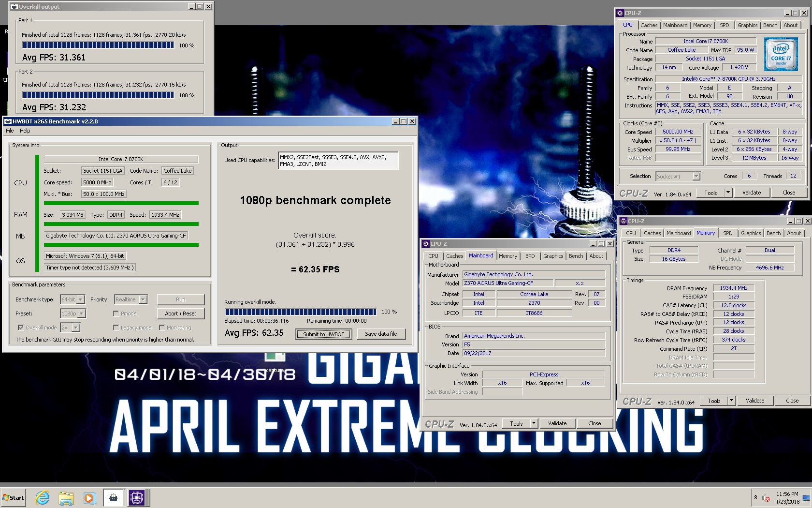
Task: Click the Abort / Reset button
Action: tap(181, 314)
